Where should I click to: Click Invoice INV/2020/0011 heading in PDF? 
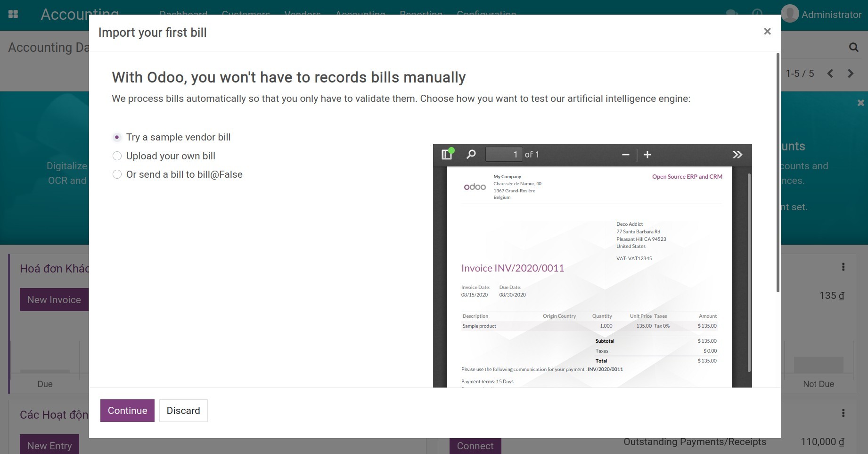pos(513,268)
